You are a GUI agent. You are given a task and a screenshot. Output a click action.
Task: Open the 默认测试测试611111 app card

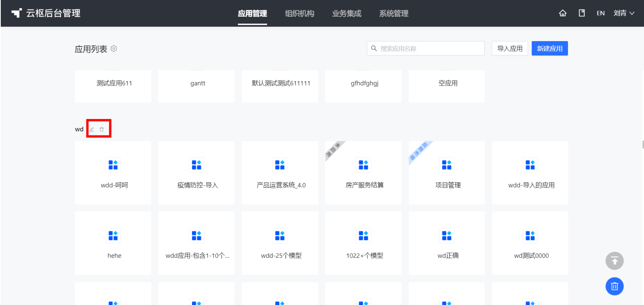click(x=280, y=86)
